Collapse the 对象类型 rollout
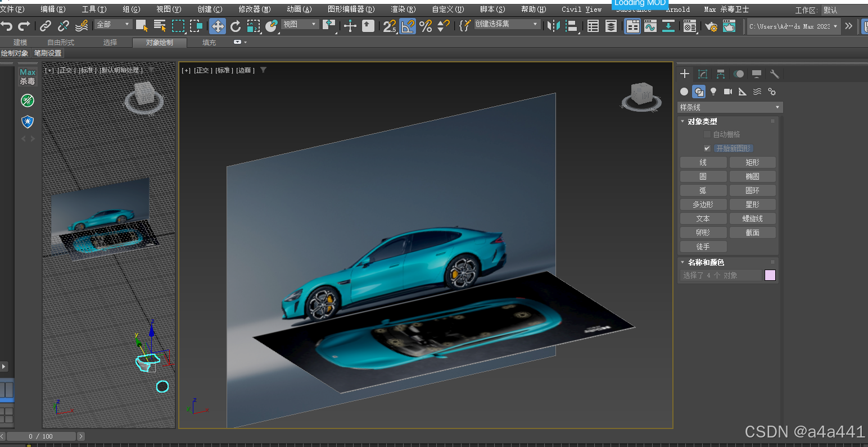The width and height of the screenshot is (868, 447). (702, 121)
